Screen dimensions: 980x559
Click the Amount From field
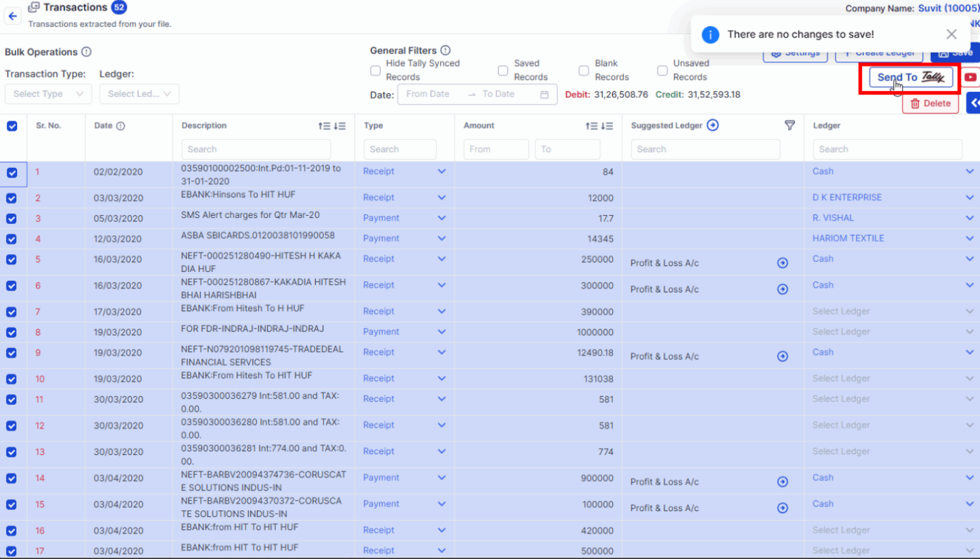[496, 149]
